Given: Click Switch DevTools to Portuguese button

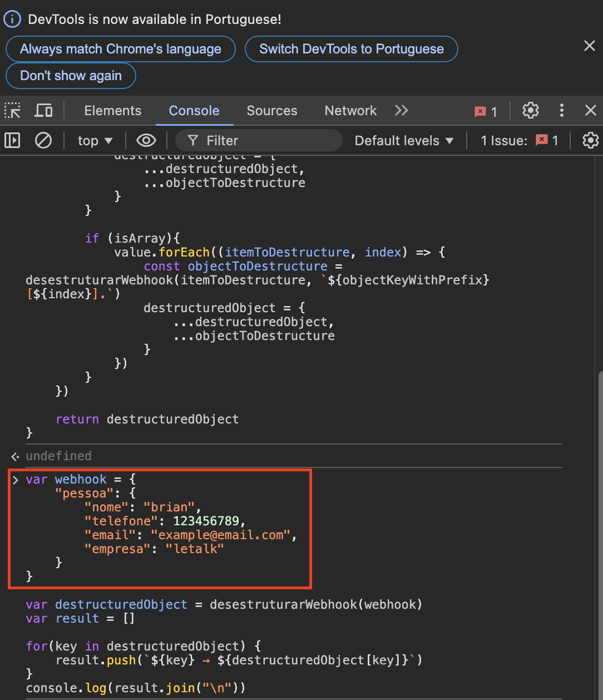Looking at the screenshot, I should point(352,49).
